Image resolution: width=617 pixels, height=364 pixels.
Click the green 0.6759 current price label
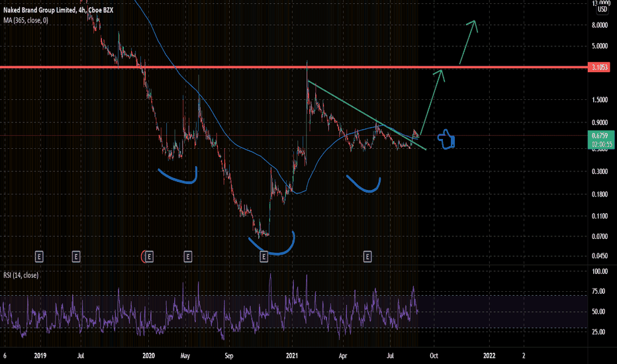tap(600, 136)
